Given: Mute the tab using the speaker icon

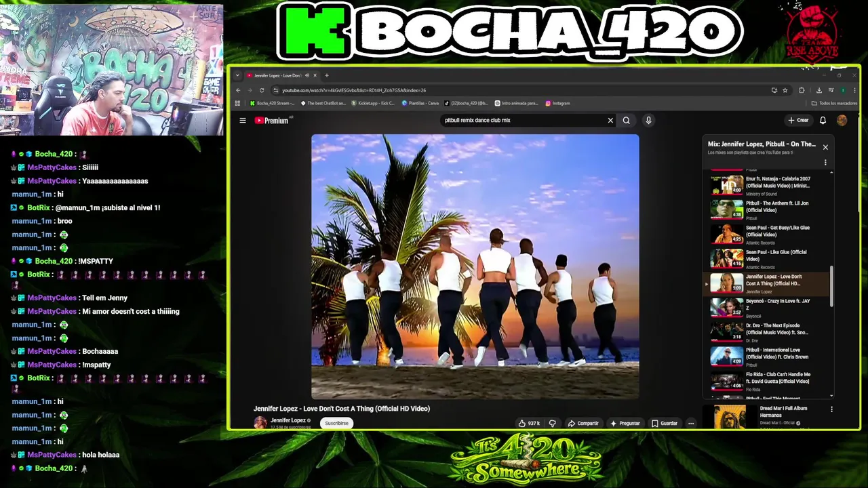Looking at the screenshot, I should pos(307,75).
